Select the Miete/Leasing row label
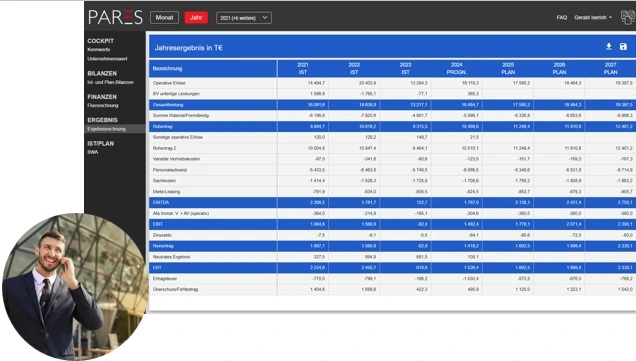 (x=166, y=191)
